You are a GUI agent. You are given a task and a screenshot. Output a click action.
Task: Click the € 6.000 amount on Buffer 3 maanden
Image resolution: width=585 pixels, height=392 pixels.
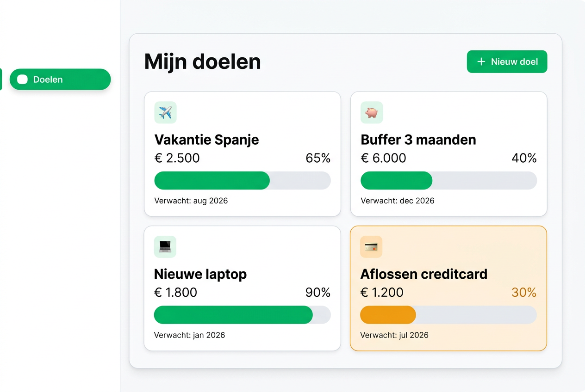click(x=384, y=158)
